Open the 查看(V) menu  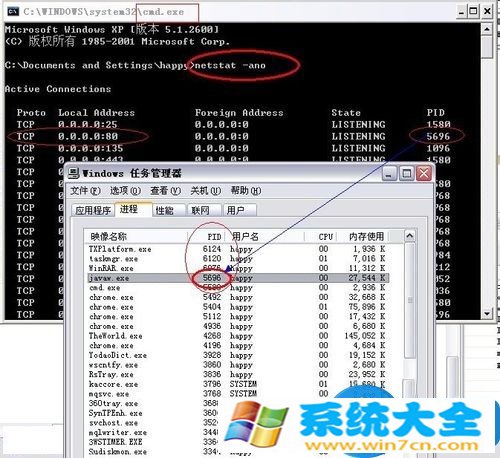click(165, 191)
